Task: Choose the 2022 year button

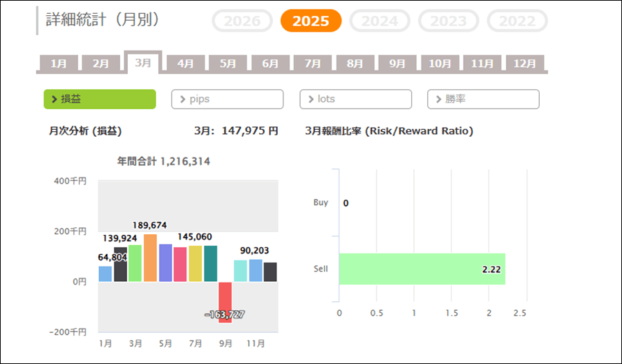Action: coord(517,21)
